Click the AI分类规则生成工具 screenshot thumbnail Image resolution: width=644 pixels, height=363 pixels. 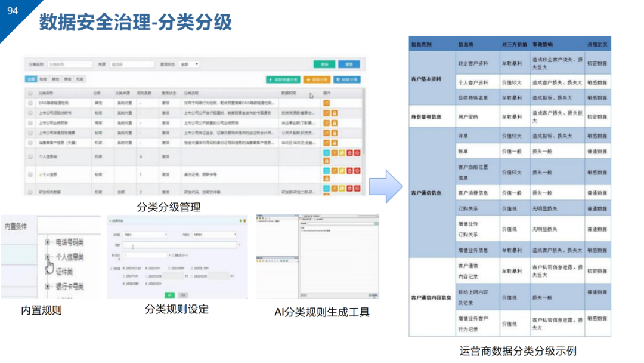tap(317, 256)
